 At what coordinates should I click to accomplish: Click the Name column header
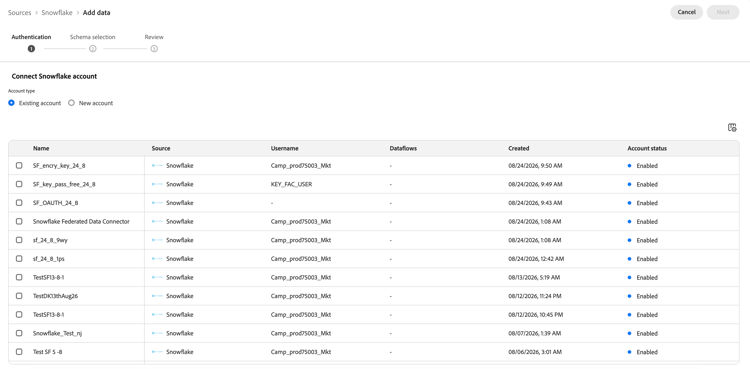pos(41,148)
